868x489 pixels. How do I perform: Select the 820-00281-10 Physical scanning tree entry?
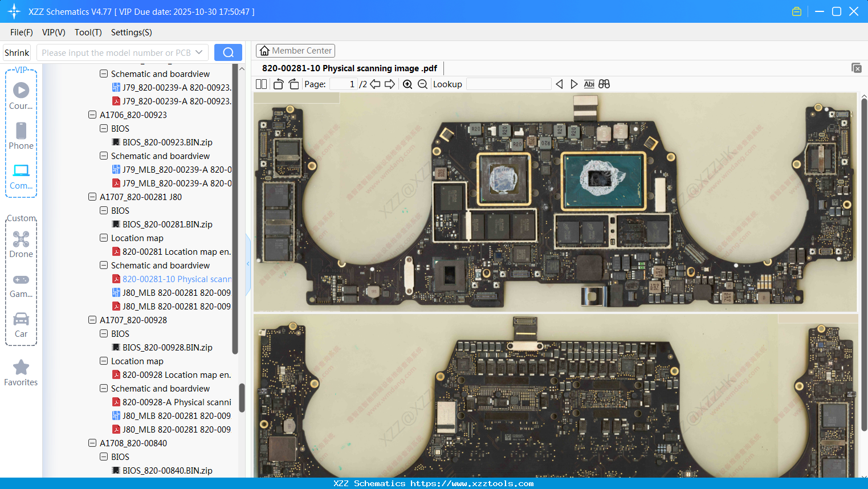tap(172, 279)
